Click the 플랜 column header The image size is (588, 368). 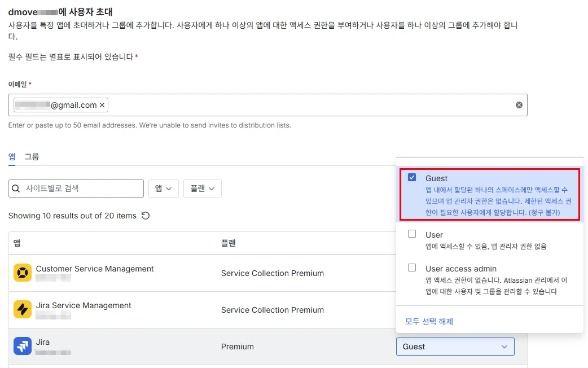228,243
